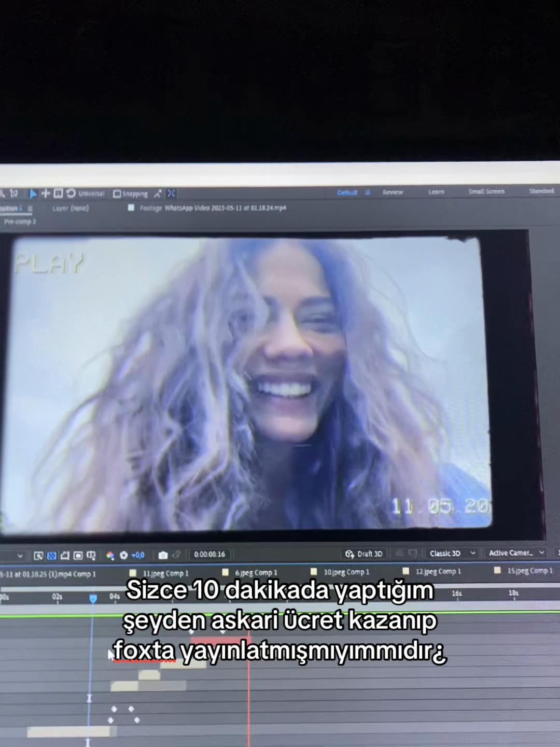Open the Layer (none) panel tab
This screenshot has height=747, width=560.
pyautogui.click(x=71, y=208)
